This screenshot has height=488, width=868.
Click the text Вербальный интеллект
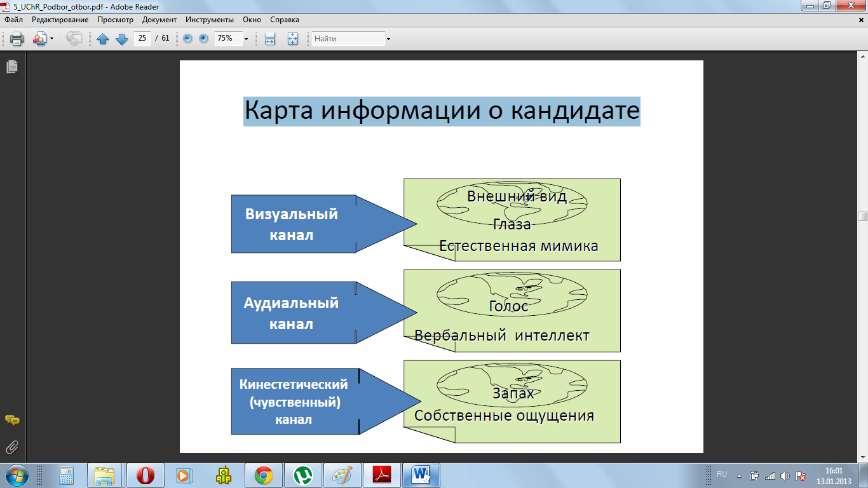(x=502, y=335)
